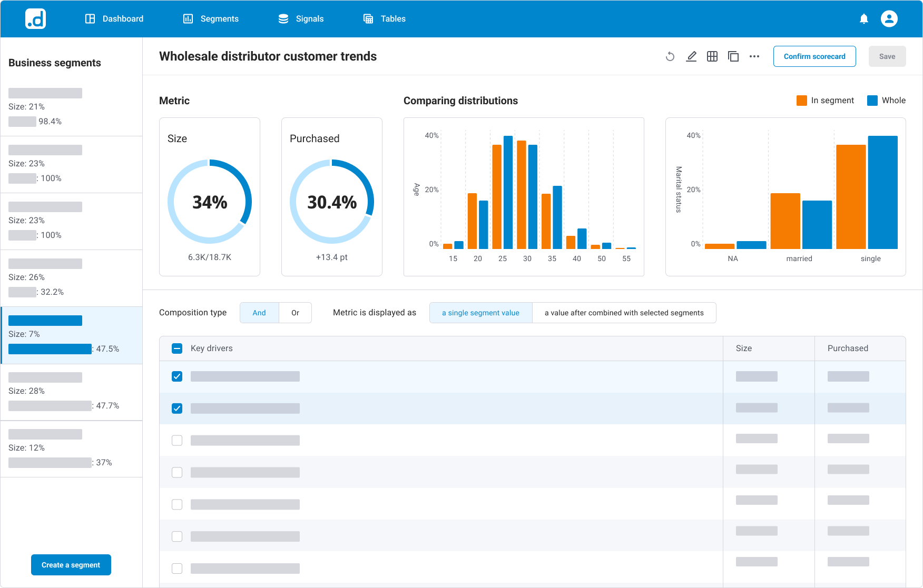Click the refresh/undo circular arrow icon
Image resolution: width=923 pixels, height=588 pixels.
670,56
